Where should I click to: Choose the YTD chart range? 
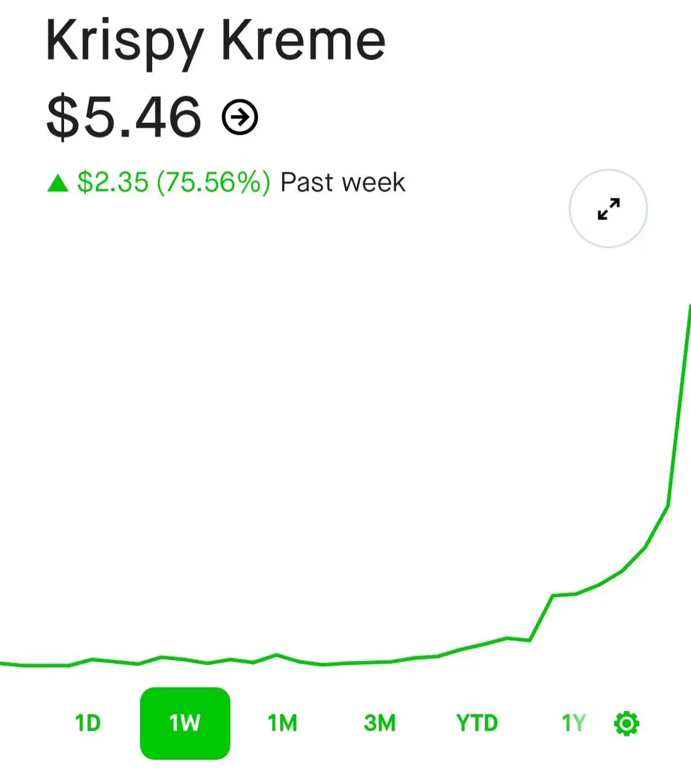tap(477, 723)
